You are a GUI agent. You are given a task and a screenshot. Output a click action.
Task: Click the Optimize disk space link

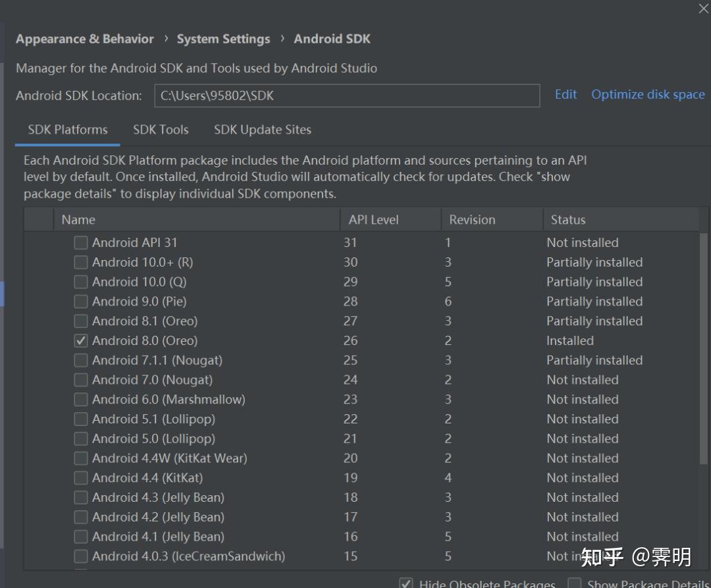648,94
